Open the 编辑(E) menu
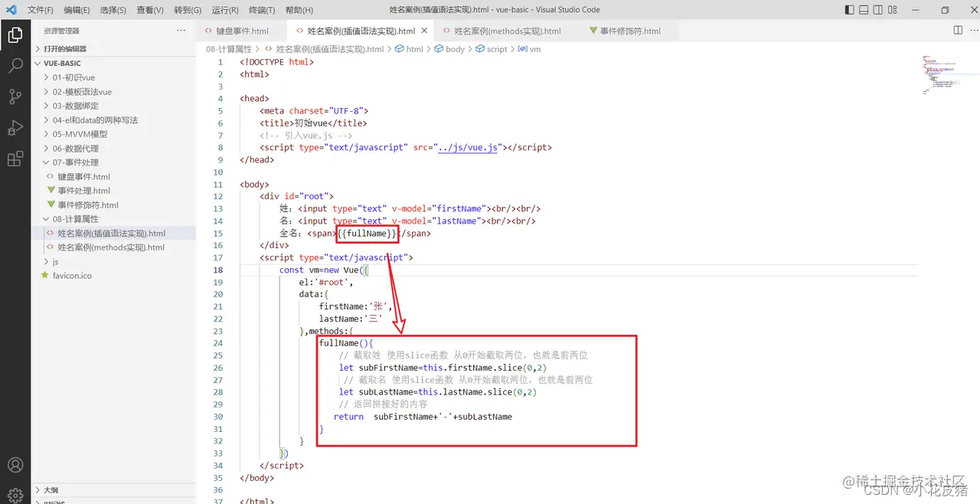This screenshot has height=504, width=980. point(77,10)
